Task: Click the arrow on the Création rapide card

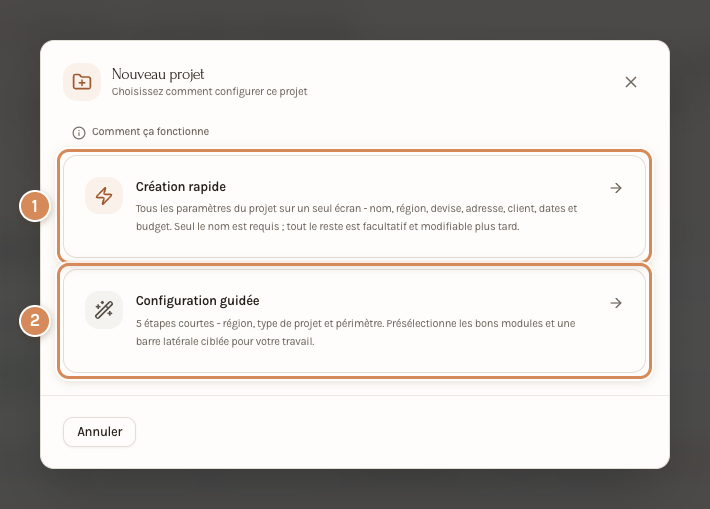Action: (x=616, y=188)
